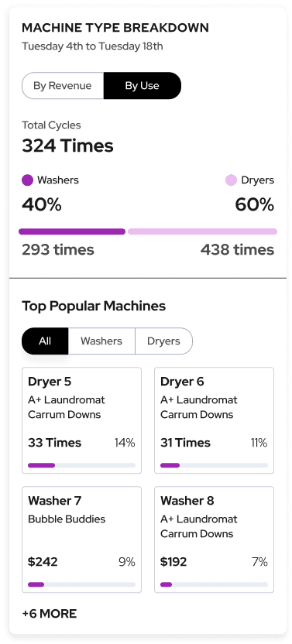Click the 324 Times total cycles value
292x644 pixels.
[67, 146]
